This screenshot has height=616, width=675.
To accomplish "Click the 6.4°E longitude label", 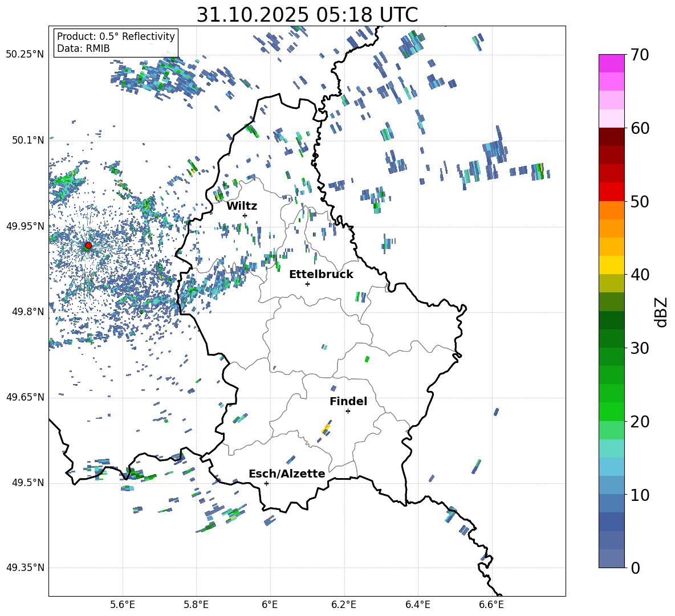I will tap(417, 605).
